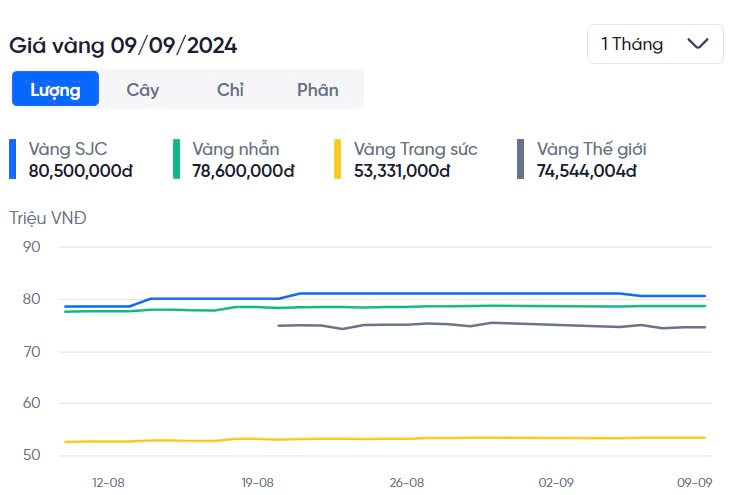
Task: Click the gray Vàng Thế giới color bar
Action: click(x=521, y=159)
